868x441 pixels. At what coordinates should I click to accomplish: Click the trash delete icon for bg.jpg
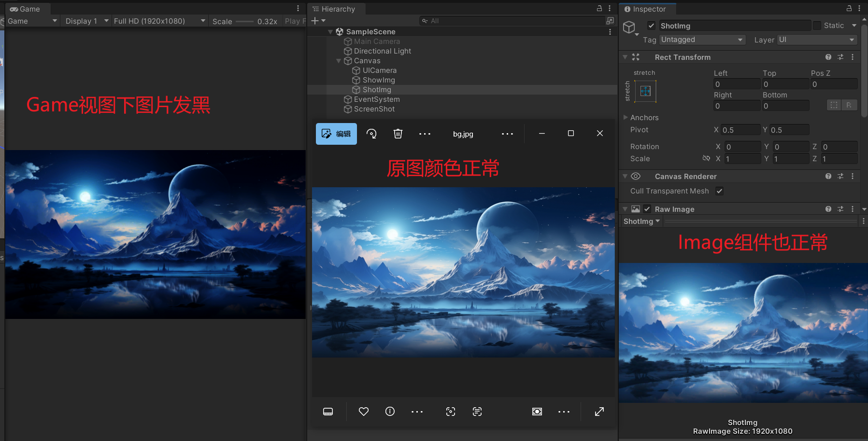coord(398,134)
